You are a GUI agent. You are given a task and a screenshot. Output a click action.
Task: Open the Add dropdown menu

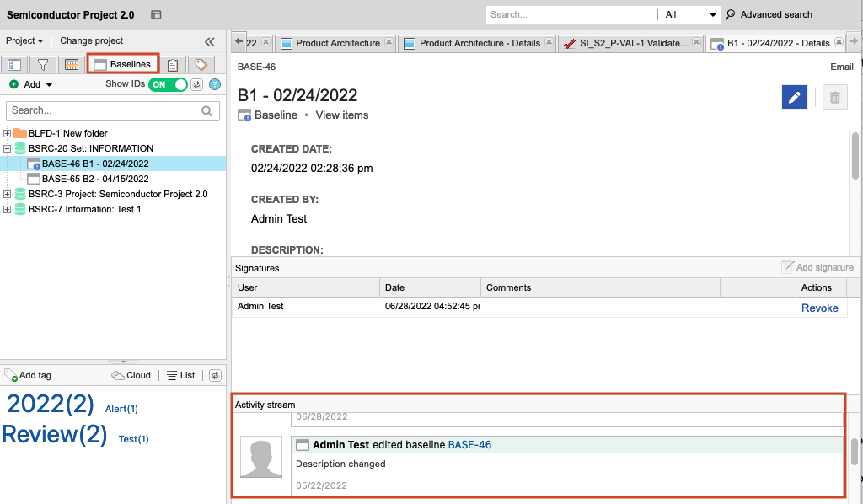coord(32,84)
